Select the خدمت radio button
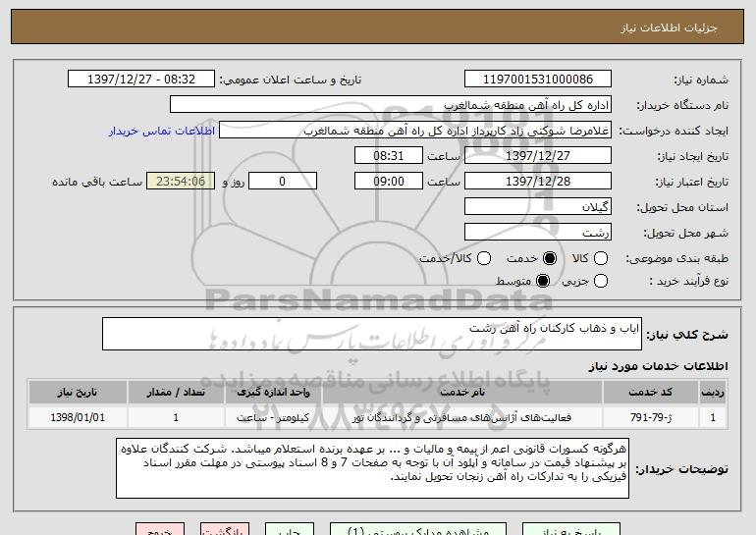This screenshot has width=756, height=535. 550,258
